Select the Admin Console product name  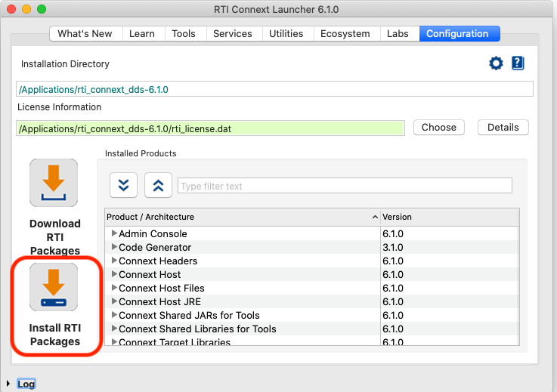[x=153, y=233]
